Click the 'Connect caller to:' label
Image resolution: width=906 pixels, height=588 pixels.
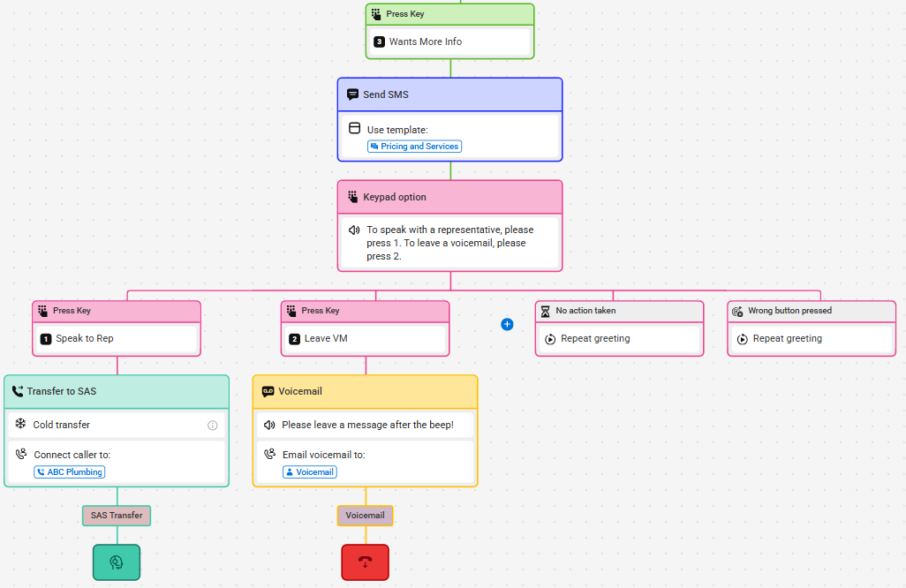(72, 455)
